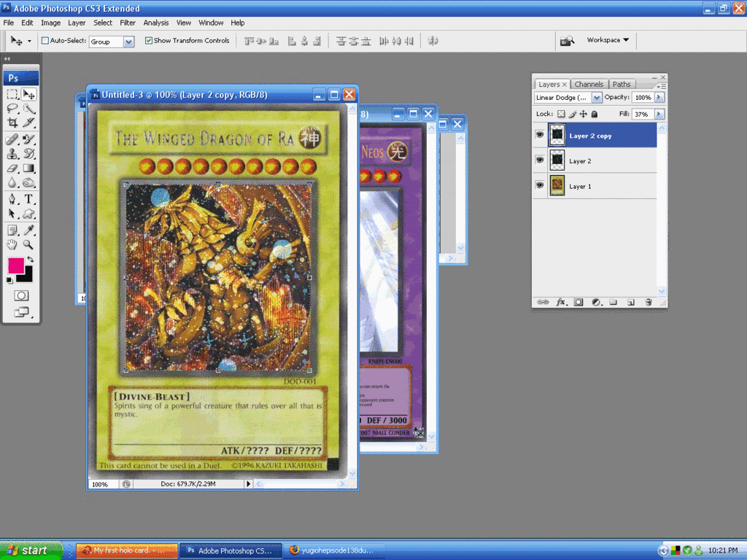
Task: Pick the Eyedropper tool
Action: (28, 230)
